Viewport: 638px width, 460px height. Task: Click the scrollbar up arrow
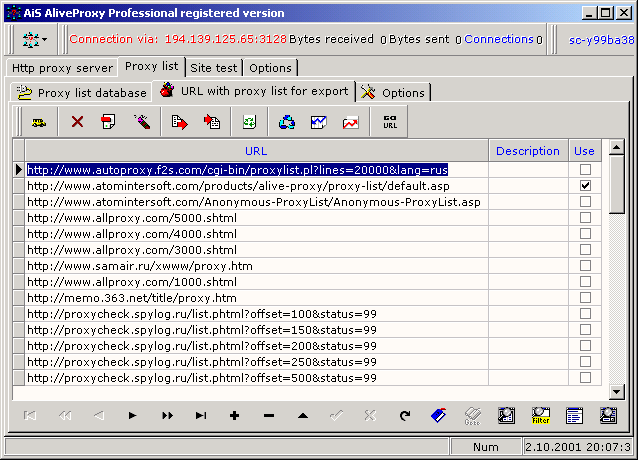617,147
